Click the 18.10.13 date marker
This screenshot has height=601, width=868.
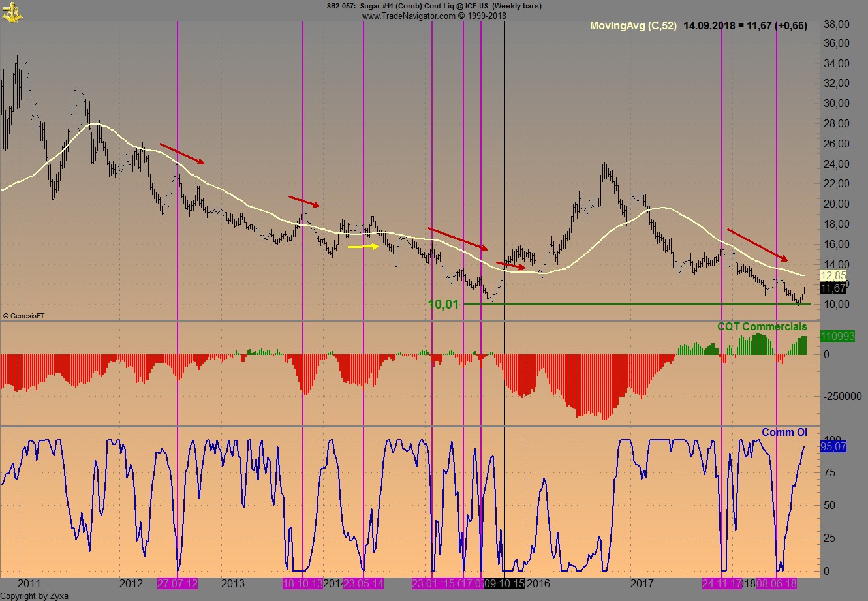(302, 583)
